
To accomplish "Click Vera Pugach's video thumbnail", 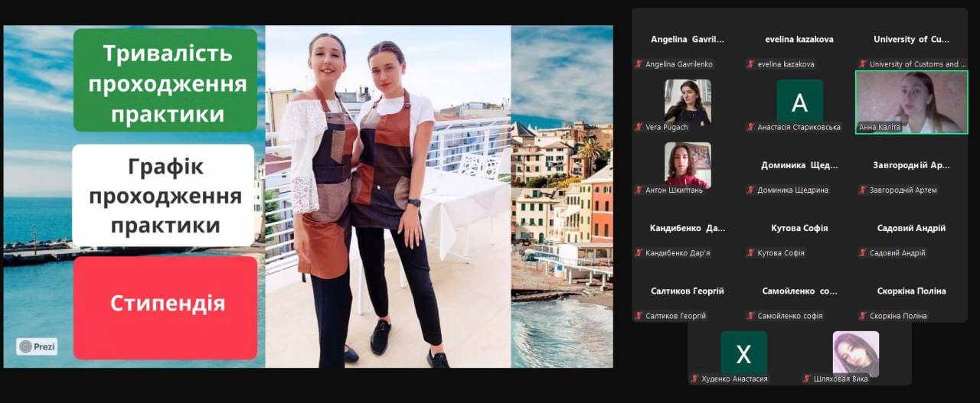I will click(688, 101).
